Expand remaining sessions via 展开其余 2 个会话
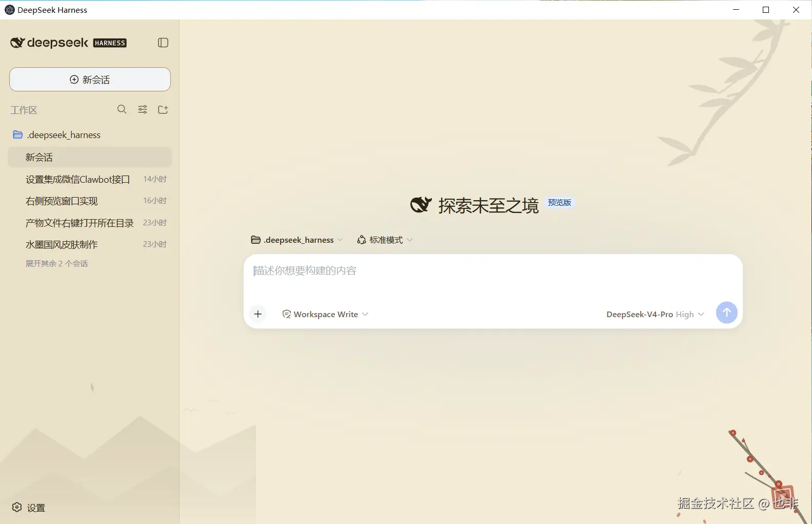 click(57, 263)
